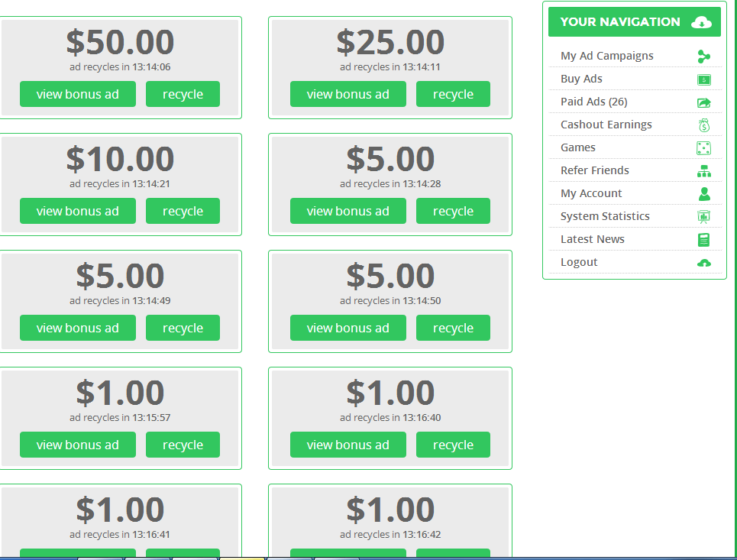The image size is (737, 560).
Task: Click the cloud upload icon beside Logout
Action: (x=703, y=263)
